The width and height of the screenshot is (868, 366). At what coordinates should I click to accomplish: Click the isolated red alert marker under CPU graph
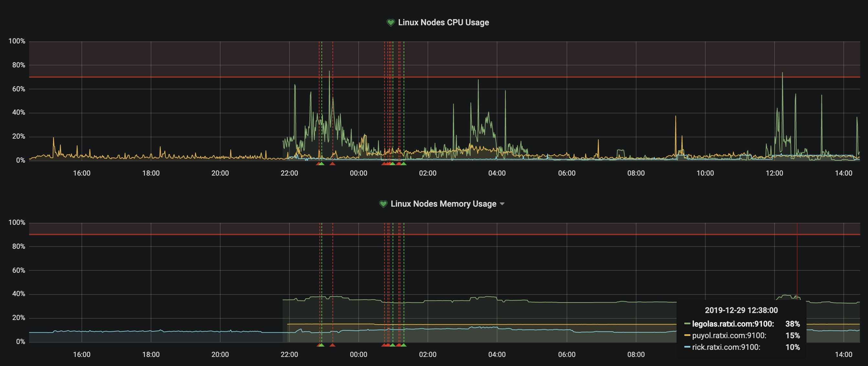[332, 164]
